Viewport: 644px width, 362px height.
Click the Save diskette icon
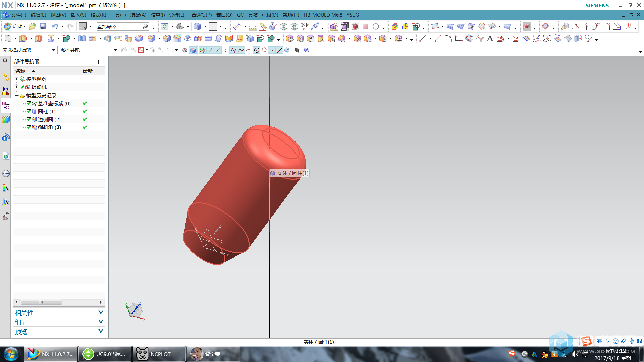(x=43, y=26)
